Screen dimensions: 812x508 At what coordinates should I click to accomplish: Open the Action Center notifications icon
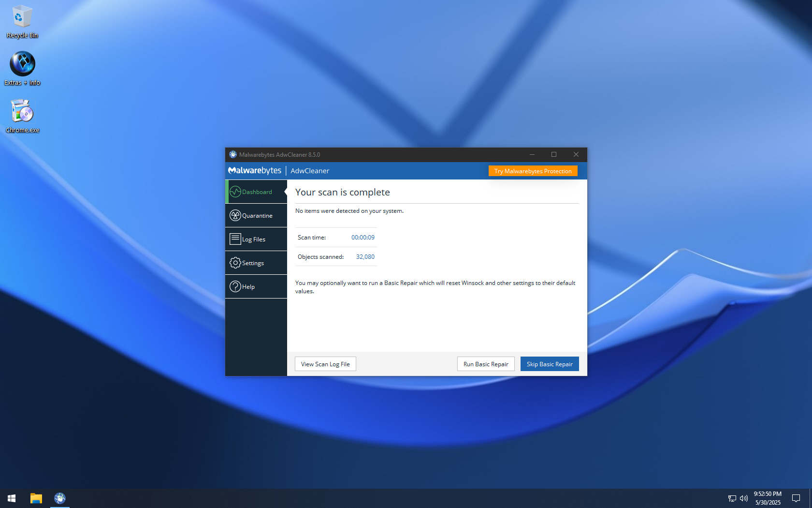point(796,498)
